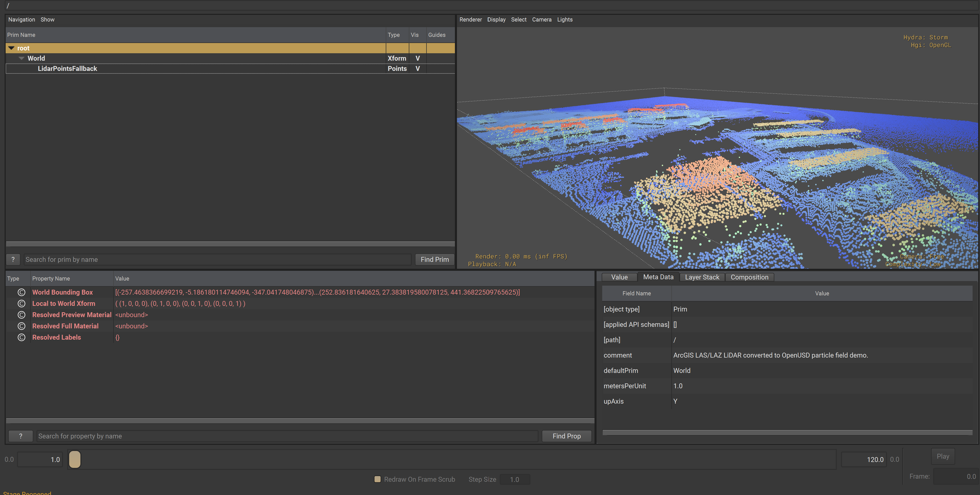This screenshot has height=495, width=980.
Task: Click the Step Size input field
Action: click(514, 479)
